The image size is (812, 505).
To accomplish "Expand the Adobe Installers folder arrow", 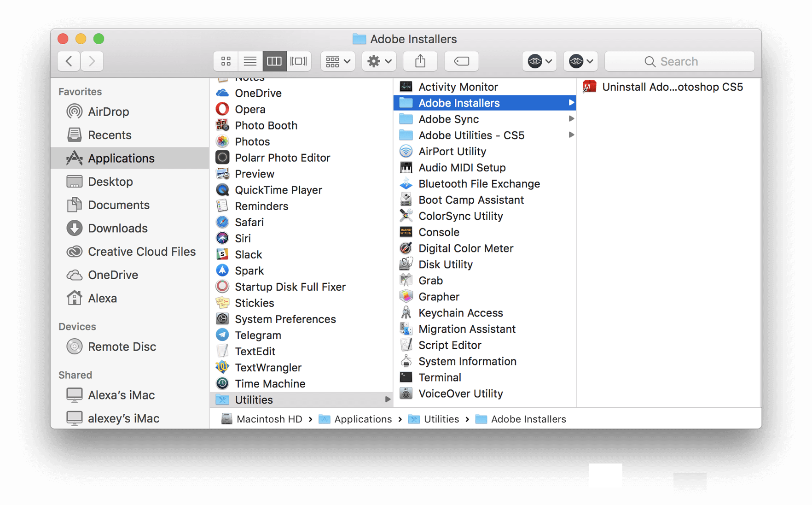I will pyautogui.click(x=571, y=103).
